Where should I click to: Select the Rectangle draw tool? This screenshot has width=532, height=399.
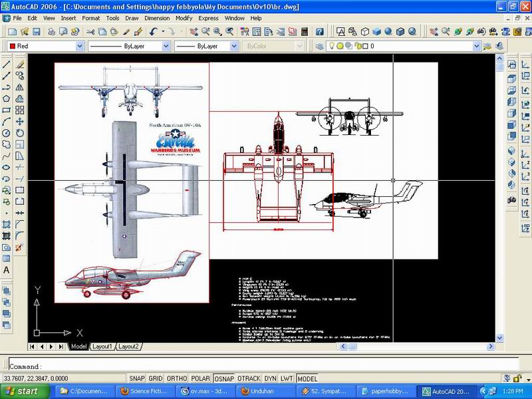tap(6, 110)
